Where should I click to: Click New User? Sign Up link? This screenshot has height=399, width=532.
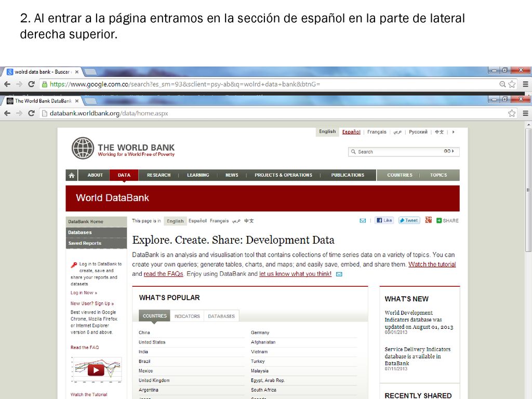92,303
